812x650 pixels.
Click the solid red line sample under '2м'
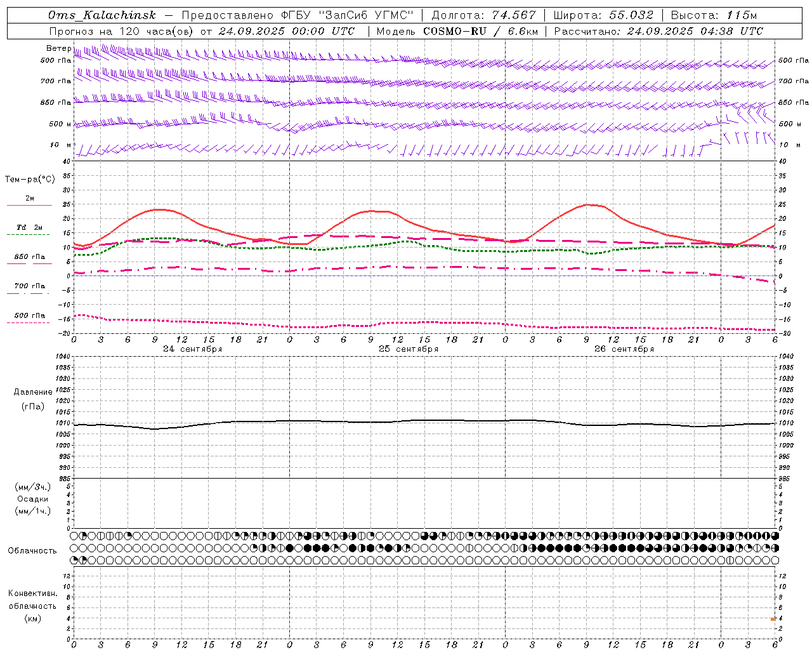[x=29, y=206]
